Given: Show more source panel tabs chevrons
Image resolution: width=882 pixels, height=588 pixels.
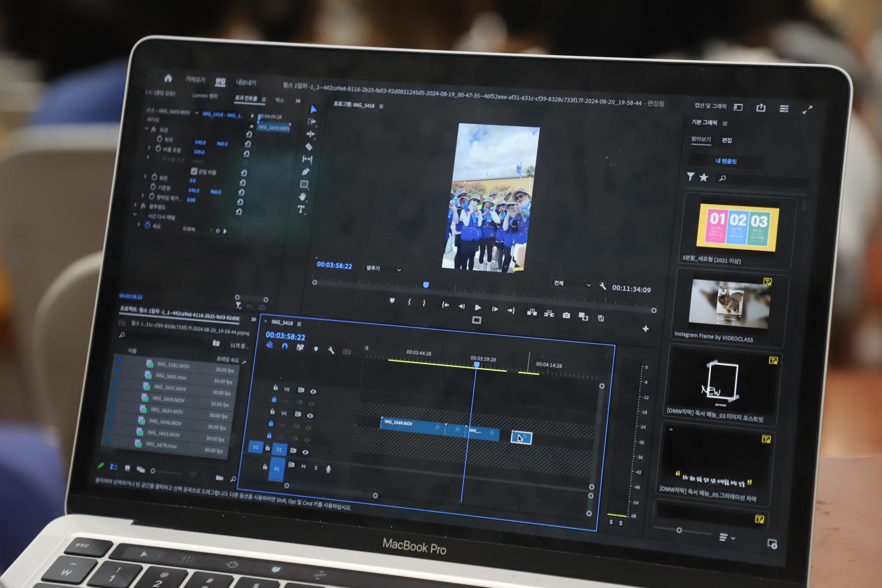Looking at the screenshot, I should [298, 101].
